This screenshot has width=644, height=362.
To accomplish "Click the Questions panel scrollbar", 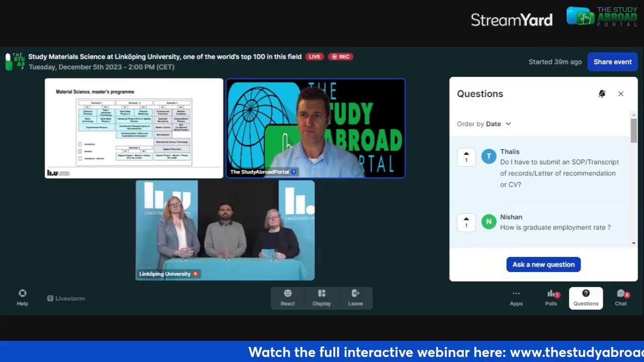I will click(633, 131).
